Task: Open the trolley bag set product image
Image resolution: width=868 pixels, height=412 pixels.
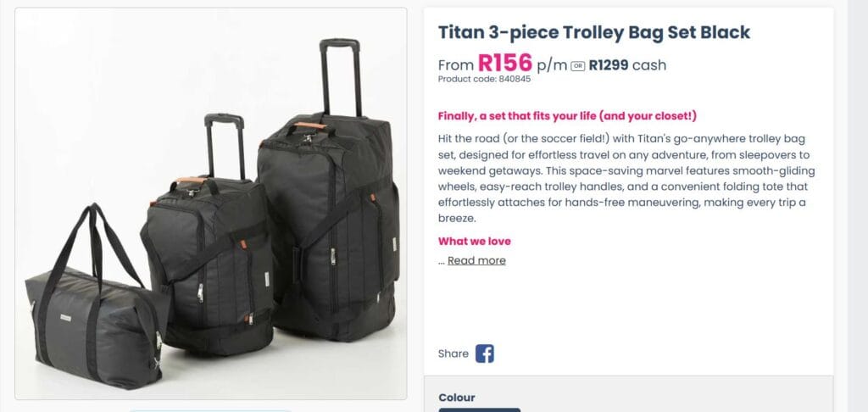Action: point(211,203)
